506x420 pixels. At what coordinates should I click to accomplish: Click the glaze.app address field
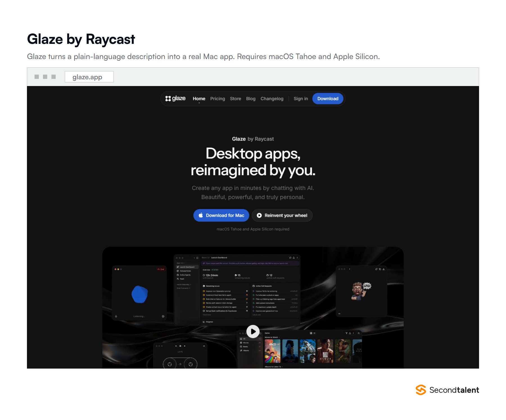point(89,77)
